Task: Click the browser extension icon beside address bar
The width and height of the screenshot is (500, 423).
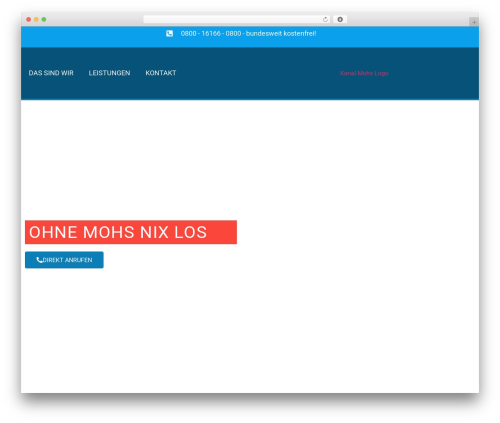Action: click(x=340, y=19)
